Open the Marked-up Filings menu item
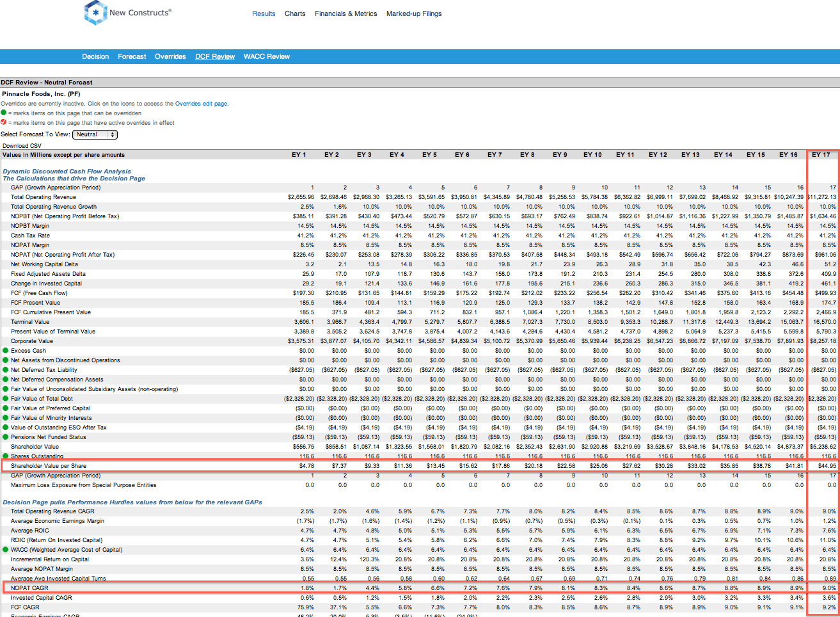This screenshot has height=617, width=840. 414,13
